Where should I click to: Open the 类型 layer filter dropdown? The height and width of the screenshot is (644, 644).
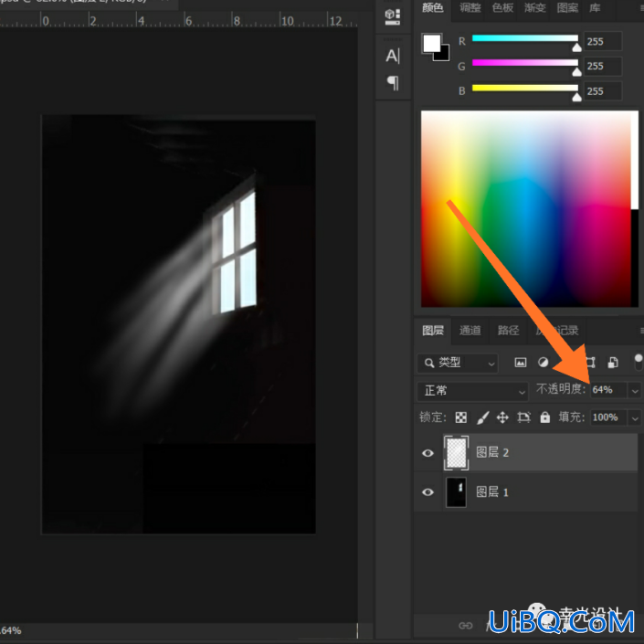[x=458, y=363]
